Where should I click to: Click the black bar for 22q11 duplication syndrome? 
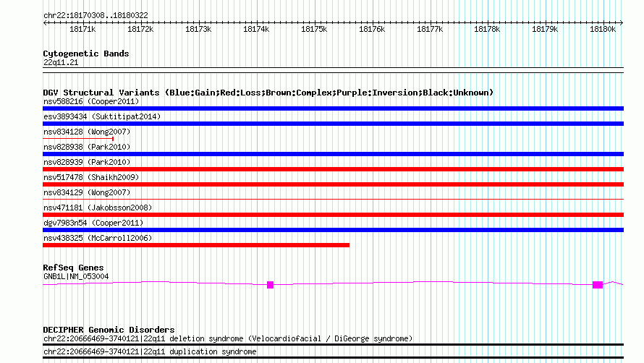click(333, 358)
